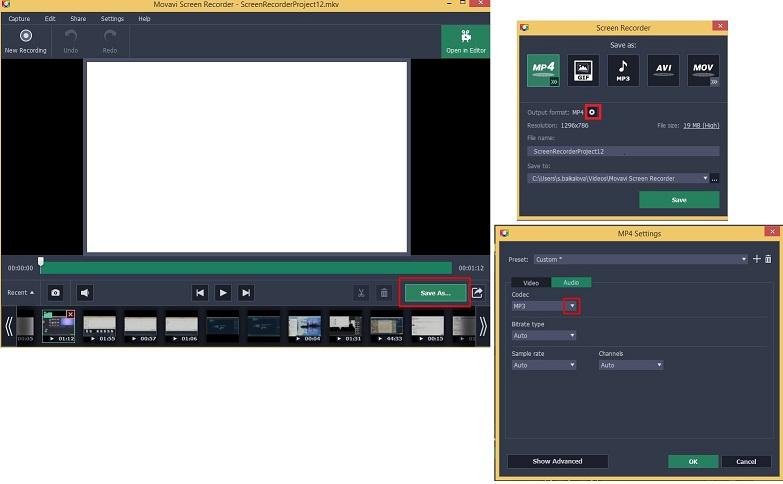Image resolution: width=783 pixels, height=484 pixels.
Task: Select MP3 audio format icon
Action: coord(623,70)
